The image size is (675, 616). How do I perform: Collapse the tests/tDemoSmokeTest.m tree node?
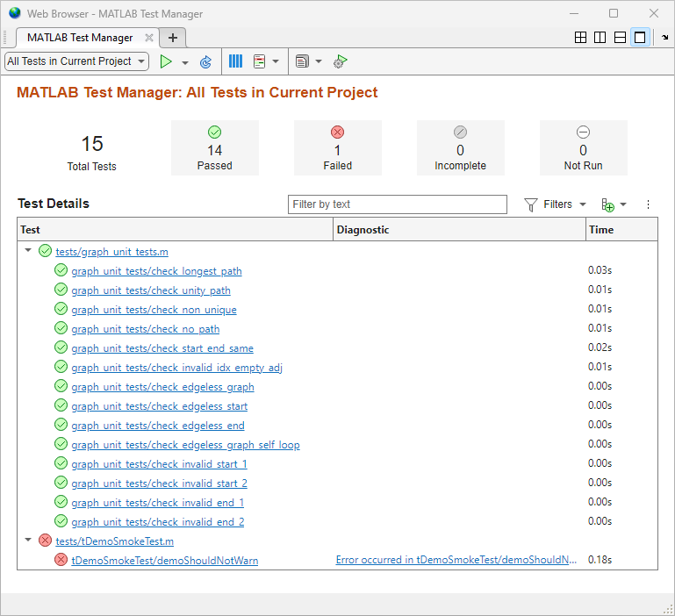(x=28, y=541)
